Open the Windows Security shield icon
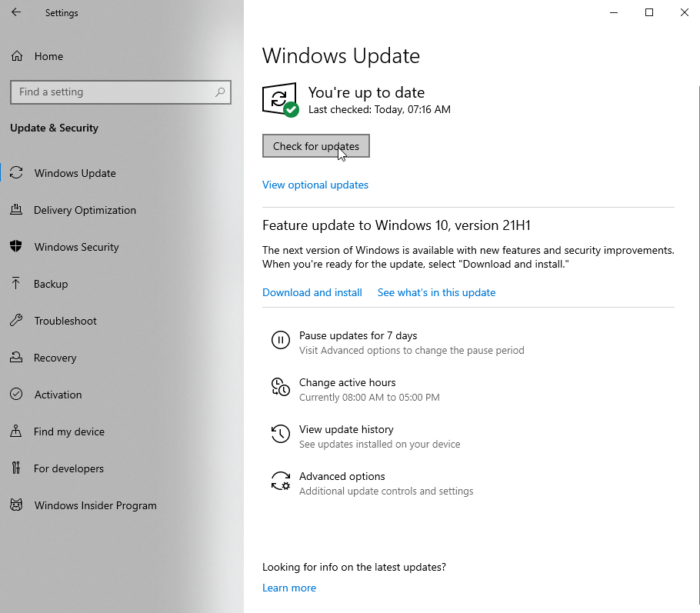Screen dimensions: 700x613 [15, 247]
